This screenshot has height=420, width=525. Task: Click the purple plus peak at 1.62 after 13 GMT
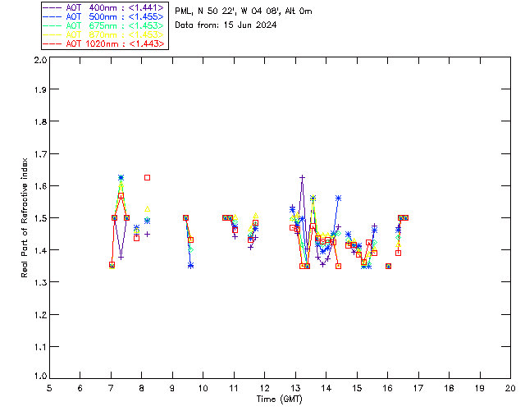click(x=303, y=177)
